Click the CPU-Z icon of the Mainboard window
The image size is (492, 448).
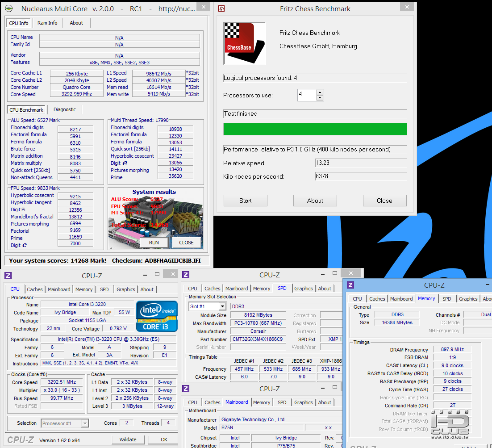[x=186, y=389]
